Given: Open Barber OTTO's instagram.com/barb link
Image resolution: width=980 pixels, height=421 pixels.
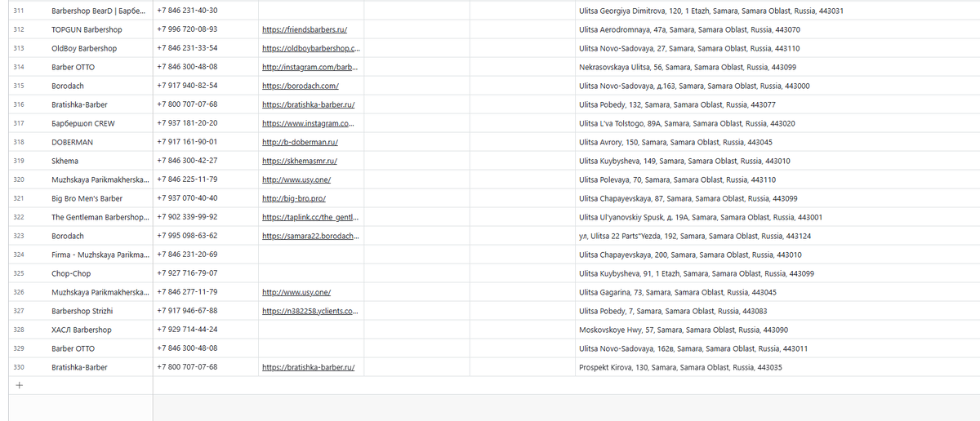Looking at the screenshot, I should [x=310, y=67].
